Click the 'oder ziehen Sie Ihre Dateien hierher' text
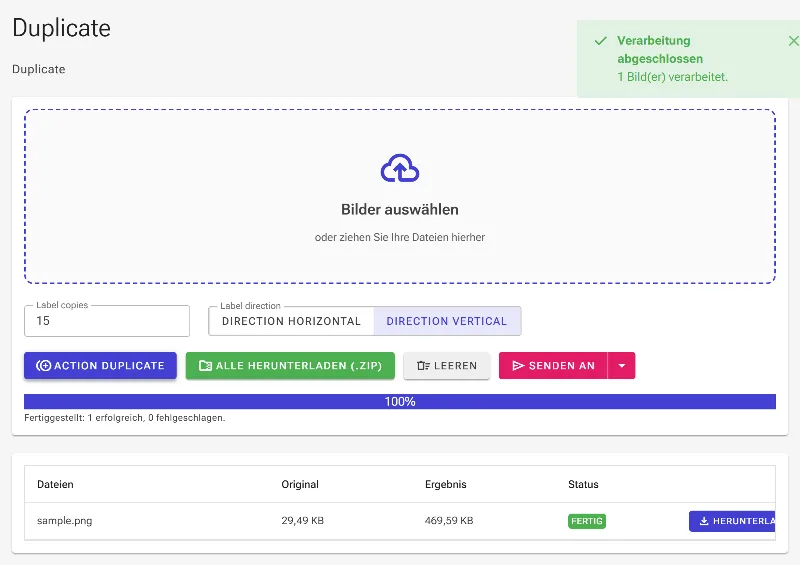Screen dimensions: 800x565 400,237
